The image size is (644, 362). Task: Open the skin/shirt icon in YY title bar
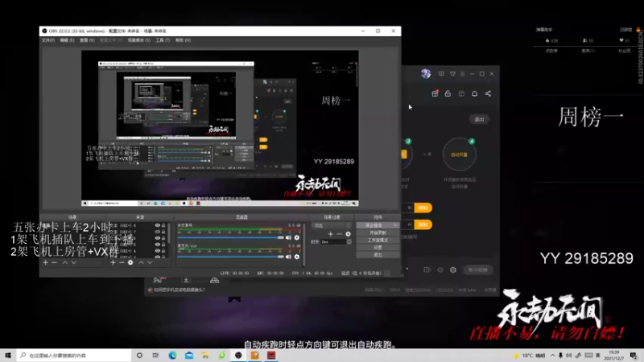[x=452, y=74]
